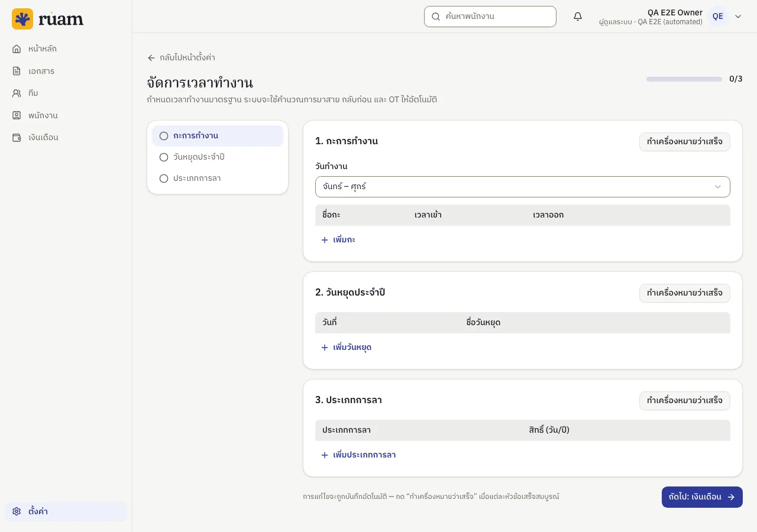Click the เอกสาร document icon
This screenshot has height=532, width=757.
(17, 71)
